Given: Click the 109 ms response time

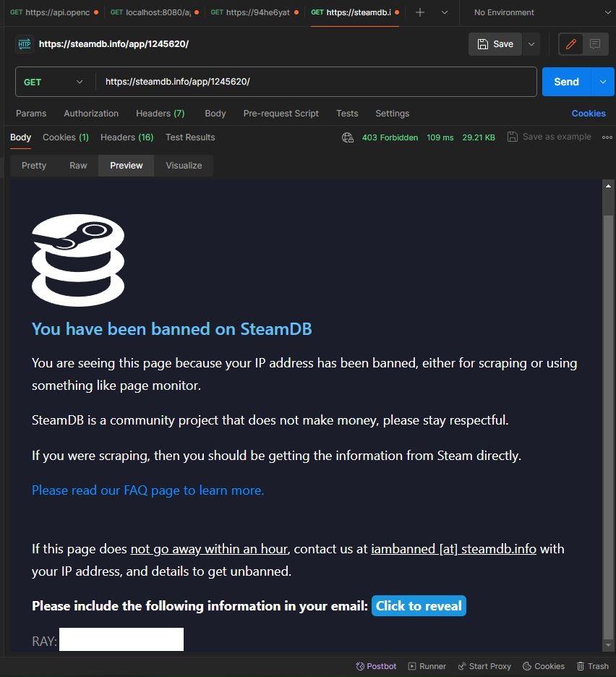Looking at the screenshot, I should tap(440, 137).
